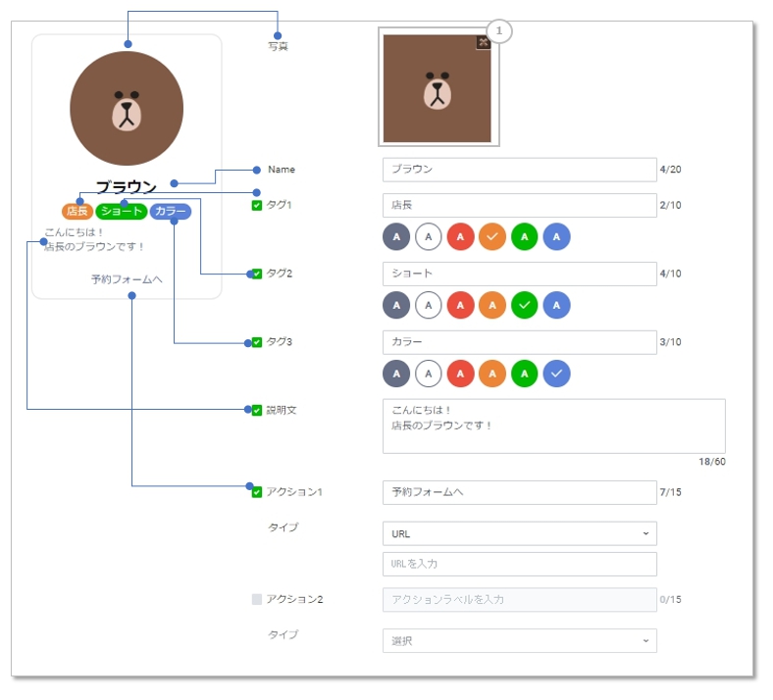Toggle the 説明文 checkbox

point(257,410)
